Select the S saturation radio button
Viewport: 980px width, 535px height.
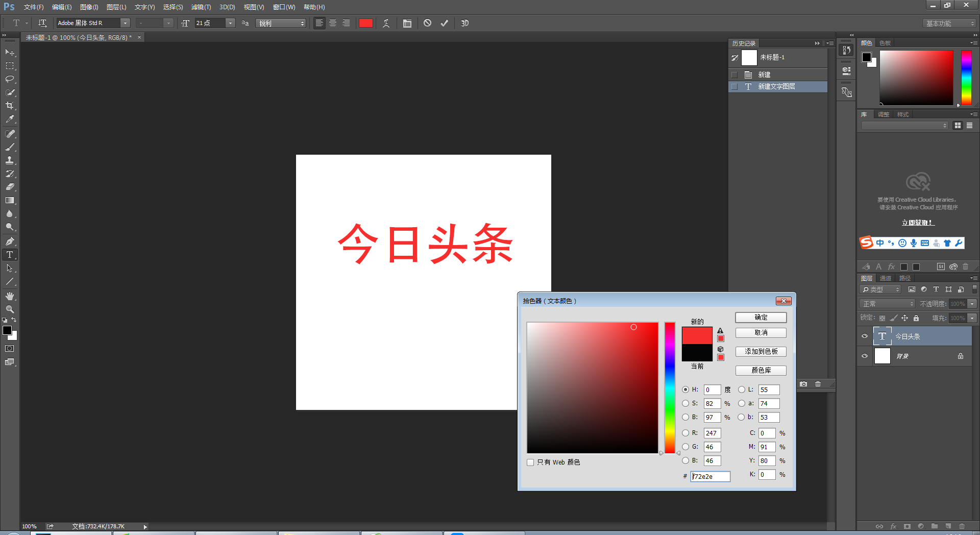685,403
